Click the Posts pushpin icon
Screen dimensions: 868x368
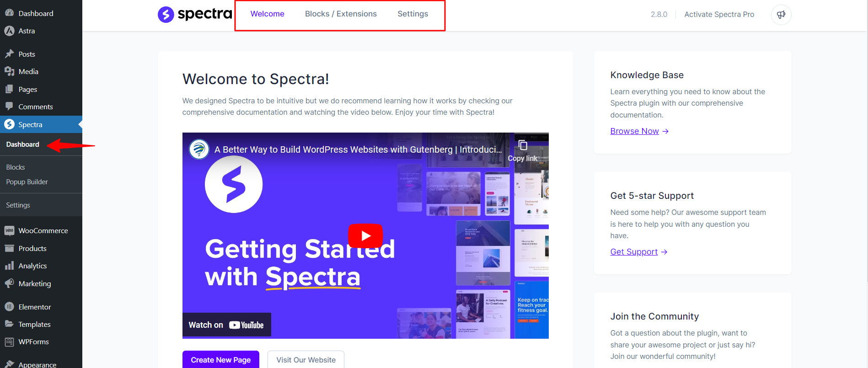(x=9, y=54)
